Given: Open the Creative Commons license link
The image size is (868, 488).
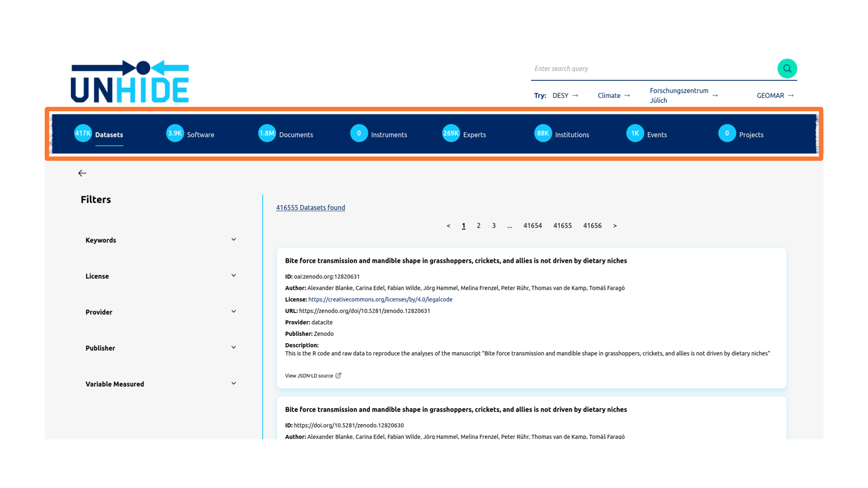Looking at the screenshot, I should (x=380, y=299).
